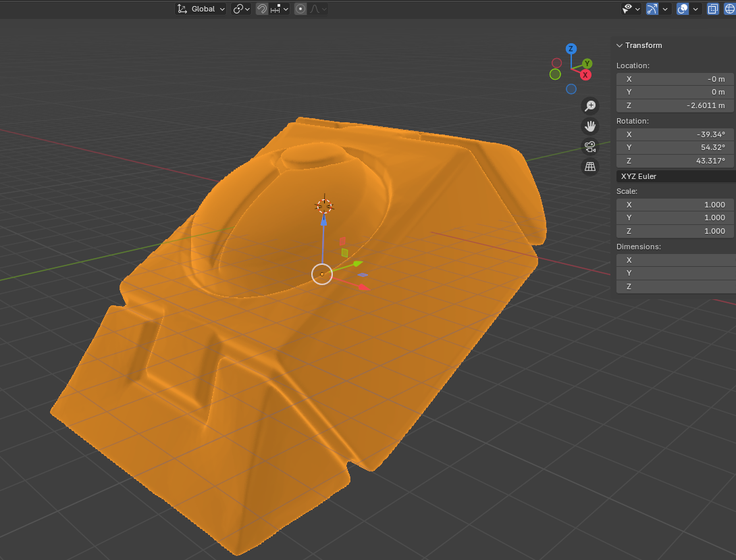Open the XYZ Euler rotation mode dropdown

676,176
